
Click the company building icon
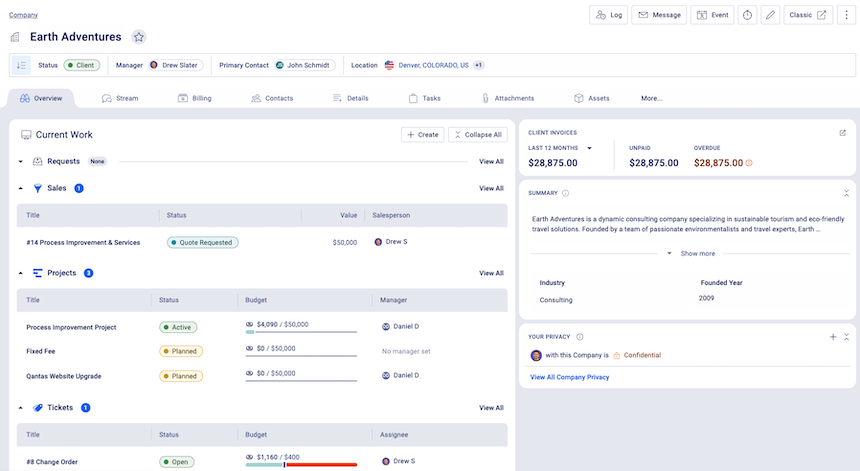[15, 37]
